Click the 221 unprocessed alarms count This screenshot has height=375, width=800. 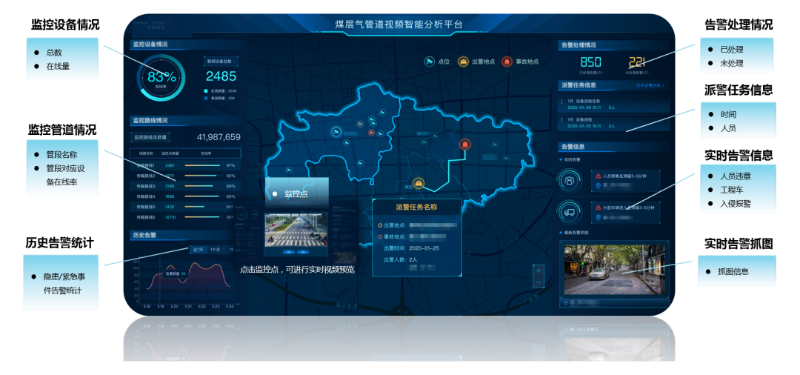[637, 62]
